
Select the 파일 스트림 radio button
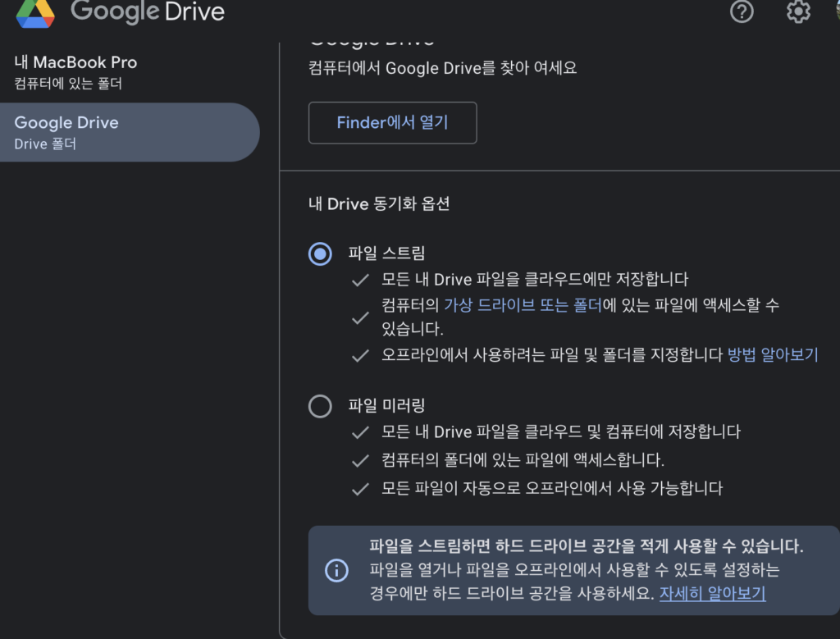point(320,253)
